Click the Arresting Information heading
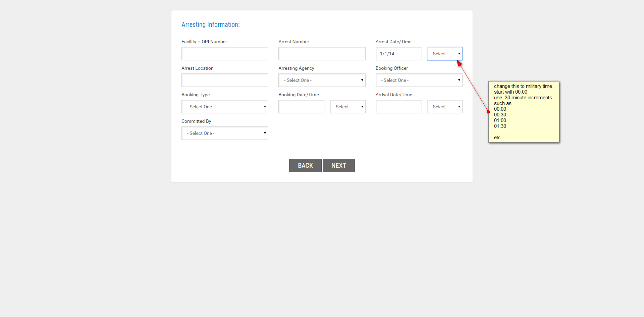Image resolution: width=644 pixels, height=317 pixels. pos(210,24)
